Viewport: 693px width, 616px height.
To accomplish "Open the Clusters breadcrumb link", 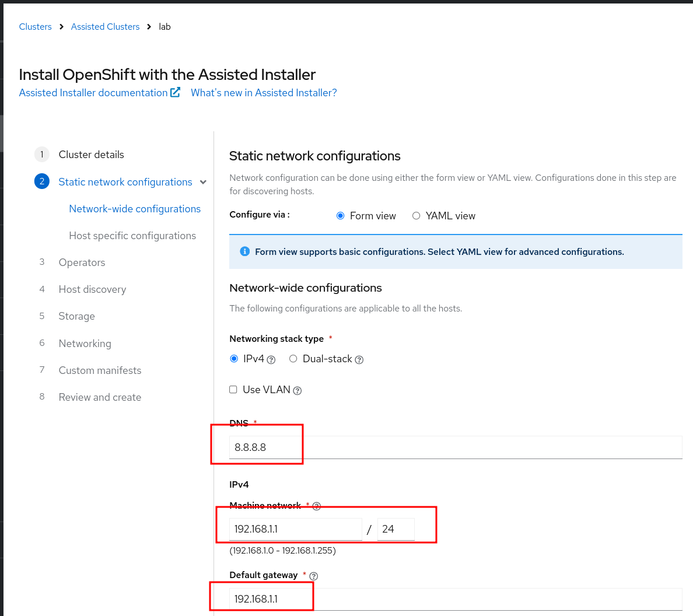I will 36,26.
